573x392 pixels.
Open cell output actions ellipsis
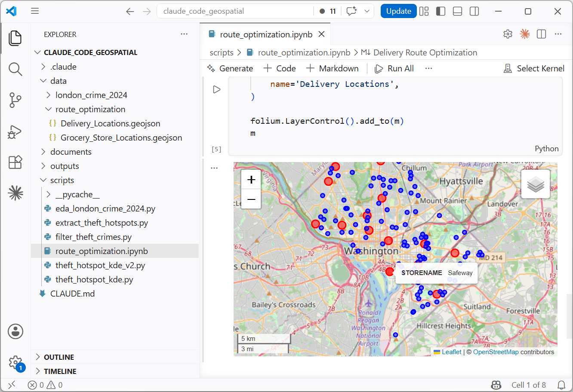click(x=214, y=168)
